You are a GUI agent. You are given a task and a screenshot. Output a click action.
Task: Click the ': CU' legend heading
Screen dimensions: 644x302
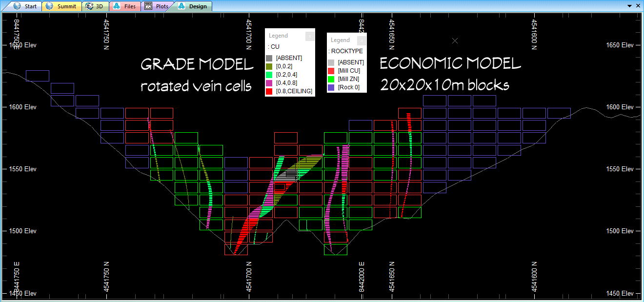click(x=274, y=47)
